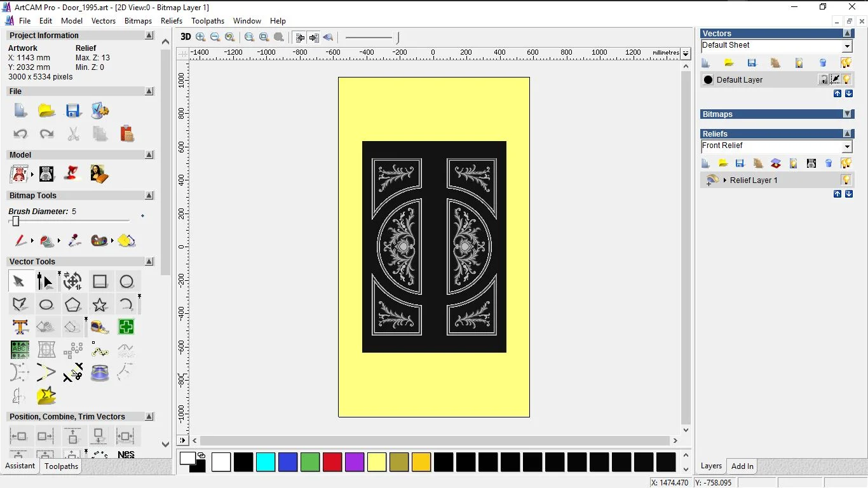Select the Ellipse creation tool
The image size is (868, 488).
[x=127, y=281]
